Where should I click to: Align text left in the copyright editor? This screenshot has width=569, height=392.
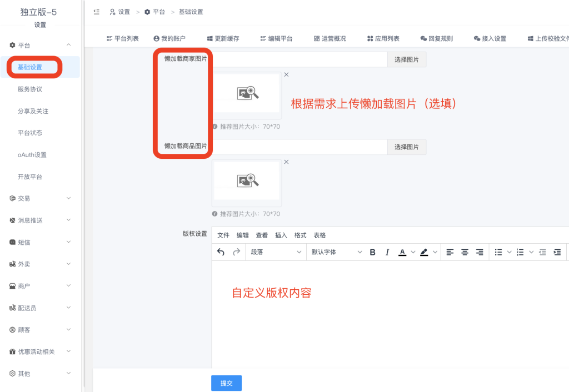(450, 252)
